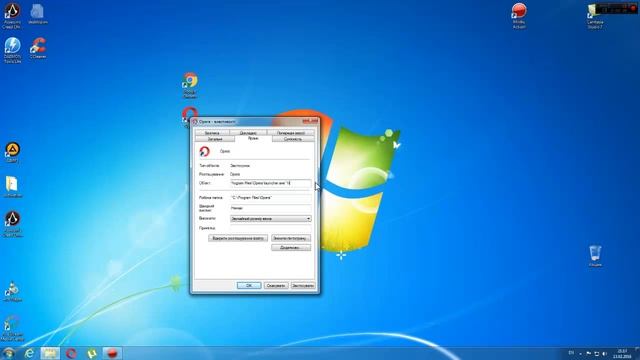Open Windows Explorer from the taskbar
Image resolution: width=640 pixels, height=360 pixels.
[x=50, y=353]
